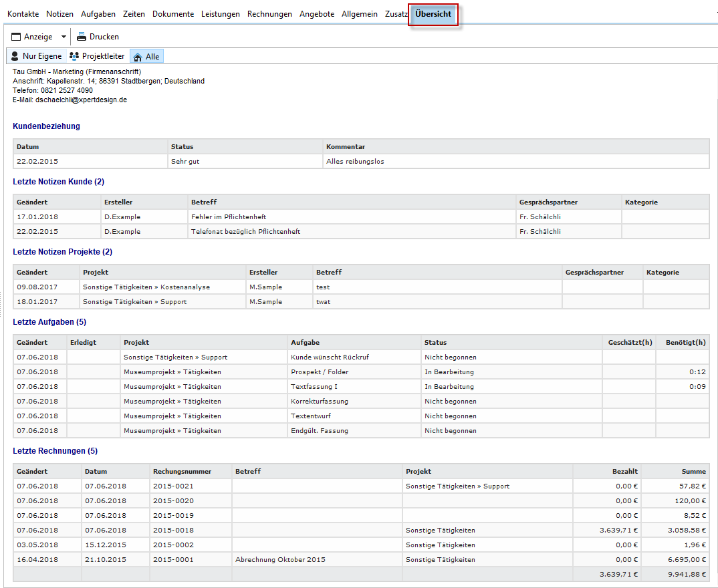Select the Prospekt / Folder task row
This screenshot has width=718, height=588.
pyautogui.click(x=320, y=372)
